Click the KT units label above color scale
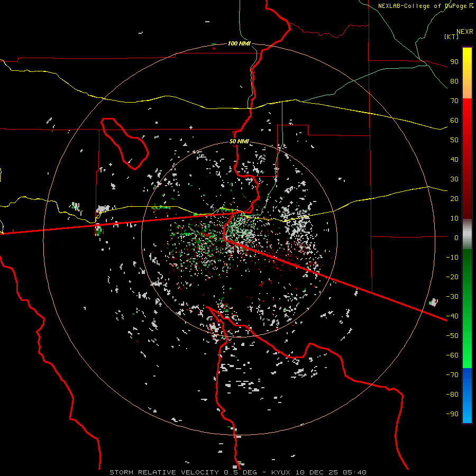This screenshot has height=476, width=476. pyautogui.click(x=452, y=36)
